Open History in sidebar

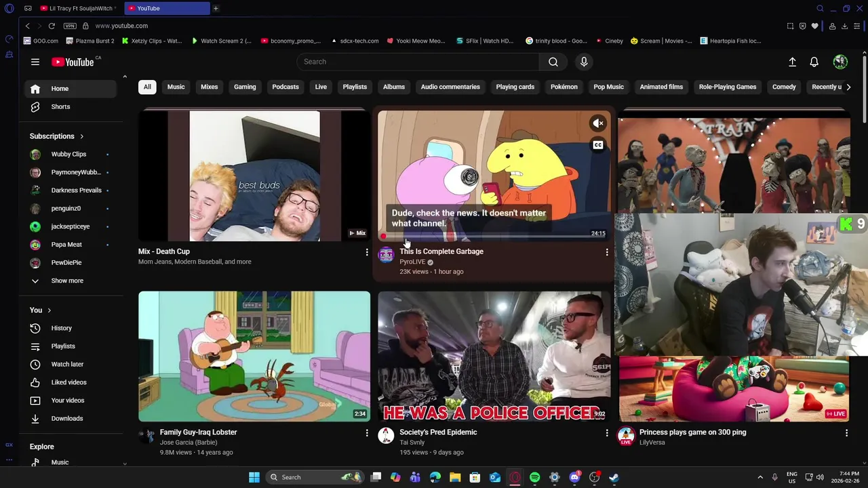71,328
